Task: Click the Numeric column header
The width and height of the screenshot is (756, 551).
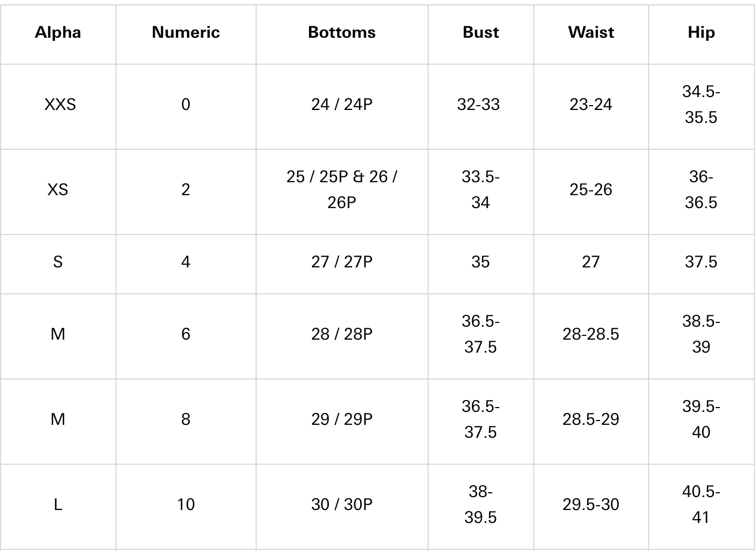Action: (185, 32)
